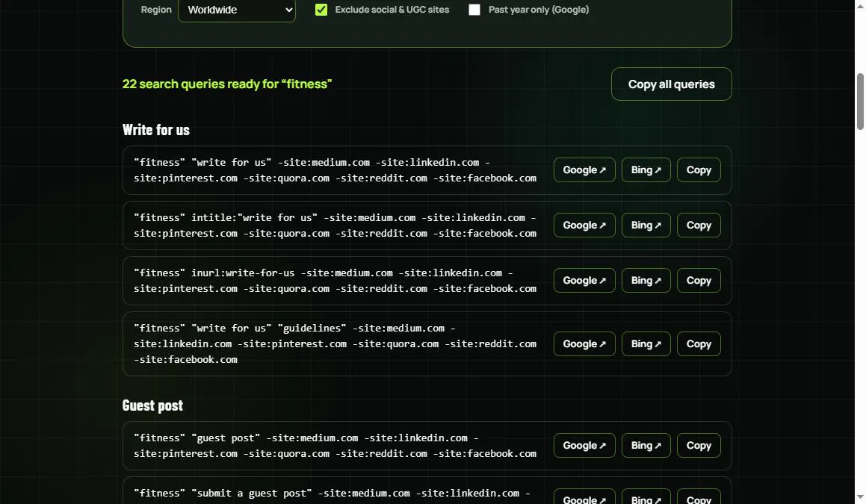Click the inurl:write-for-us query text
866x504 pixels.
[x=335, y=281]
